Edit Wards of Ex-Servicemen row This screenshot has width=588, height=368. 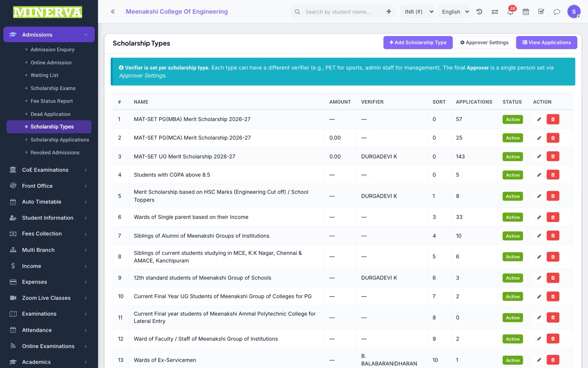(x=539, y=360)
